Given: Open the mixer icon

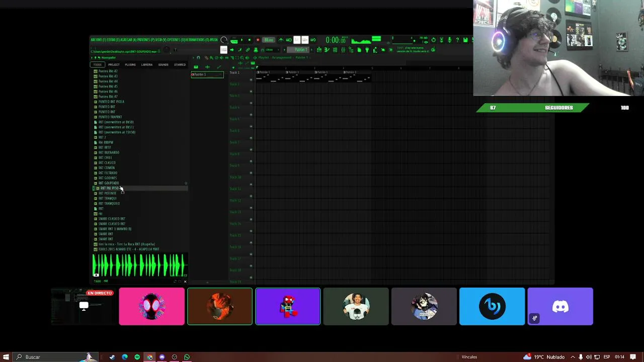Looking at the screenshot, I should pos(343,50).
